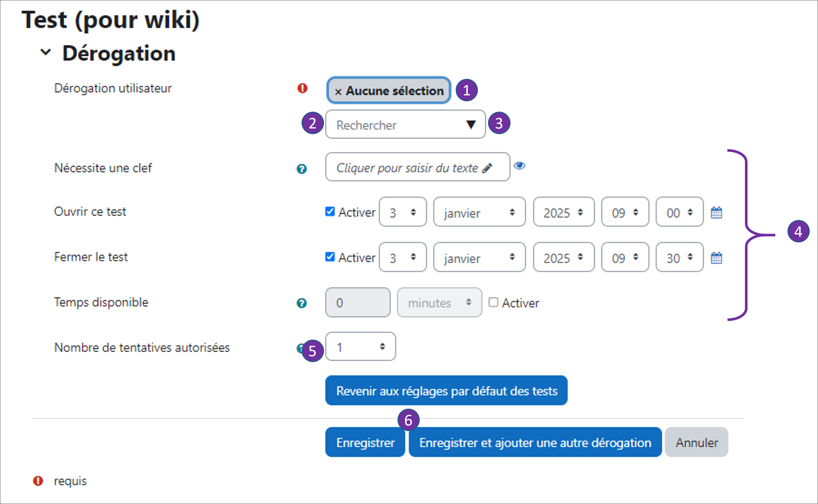Click the eye icon to reveal the clef
This screenshot has height=504, width=818.
(519, 166)
